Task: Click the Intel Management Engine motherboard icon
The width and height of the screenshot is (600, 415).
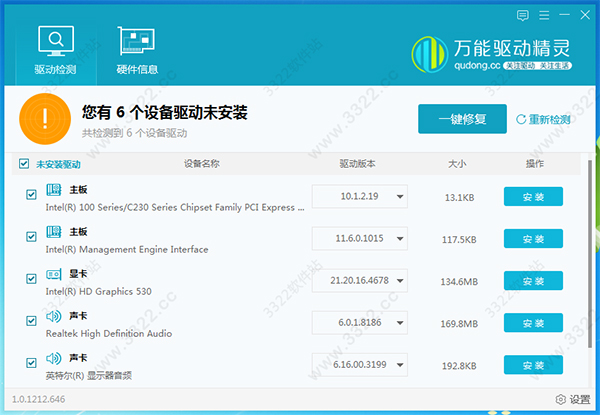Action: click(55, 237)
